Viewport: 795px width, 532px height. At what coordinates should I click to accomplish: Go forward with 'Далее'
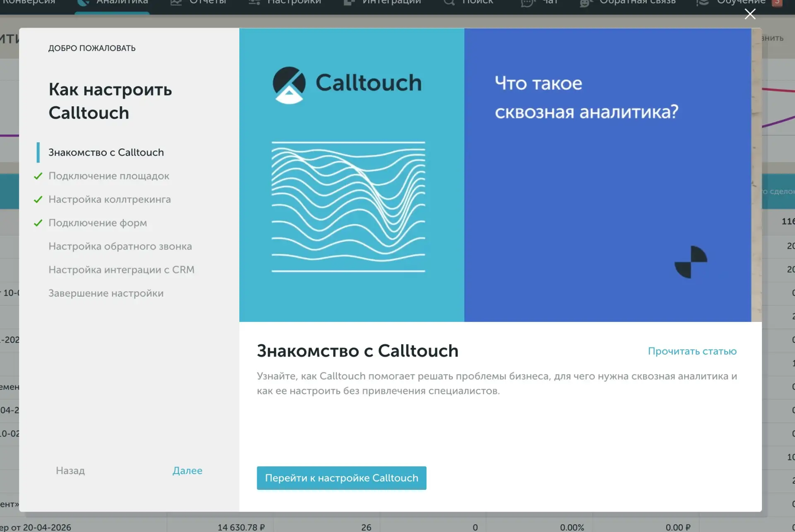188,471
